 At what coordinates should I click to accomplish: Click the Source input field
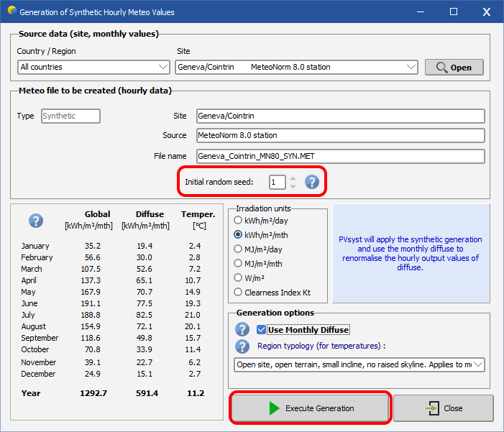click(340, 135)
